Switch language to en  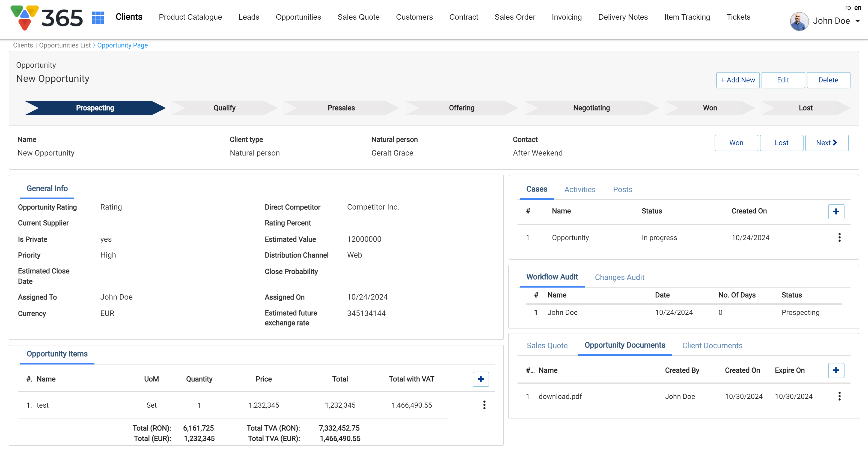coord(858,7)
